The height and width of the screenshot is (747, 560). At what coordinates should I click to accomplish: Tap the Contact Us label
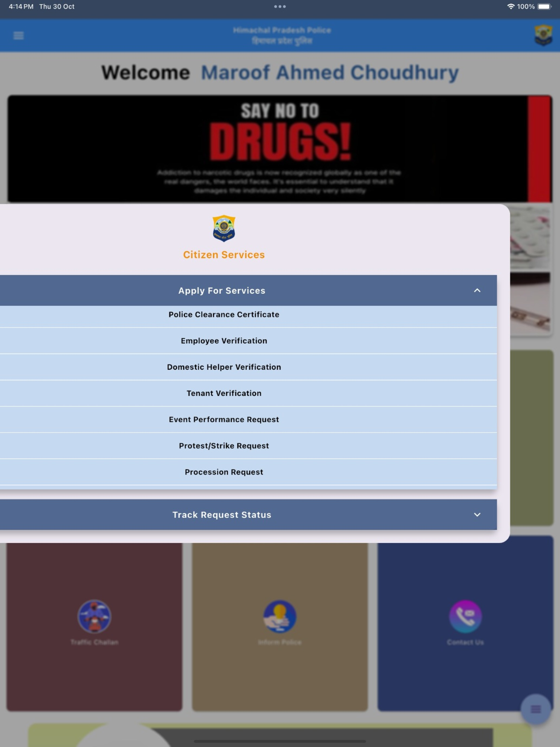point(466,642)
